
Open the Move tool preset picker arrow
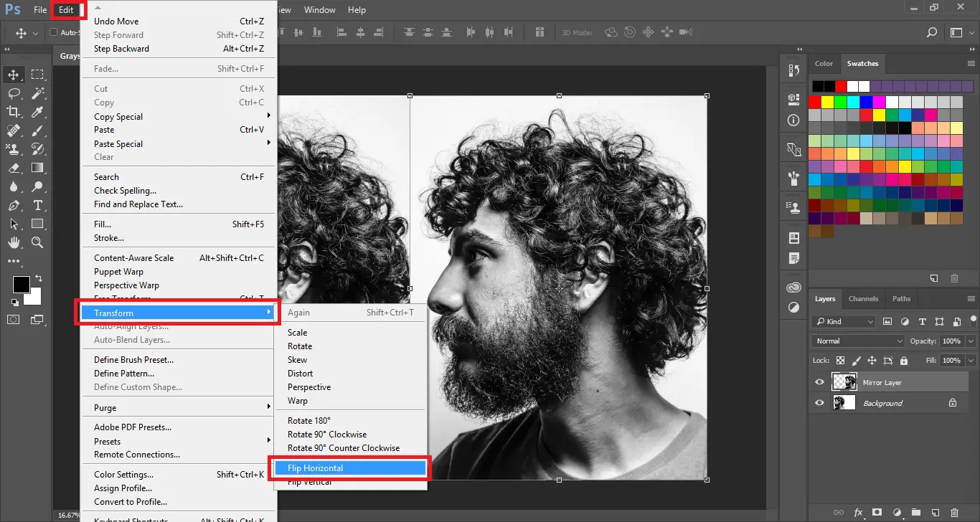coord(36,33)
